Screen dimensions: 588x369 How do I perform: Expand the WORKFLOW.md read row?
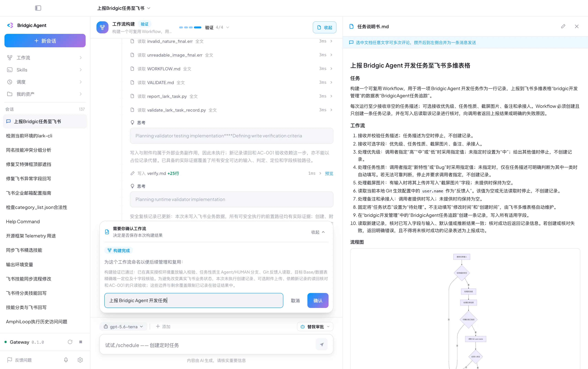pyautogui.click(x=232, y=69)
